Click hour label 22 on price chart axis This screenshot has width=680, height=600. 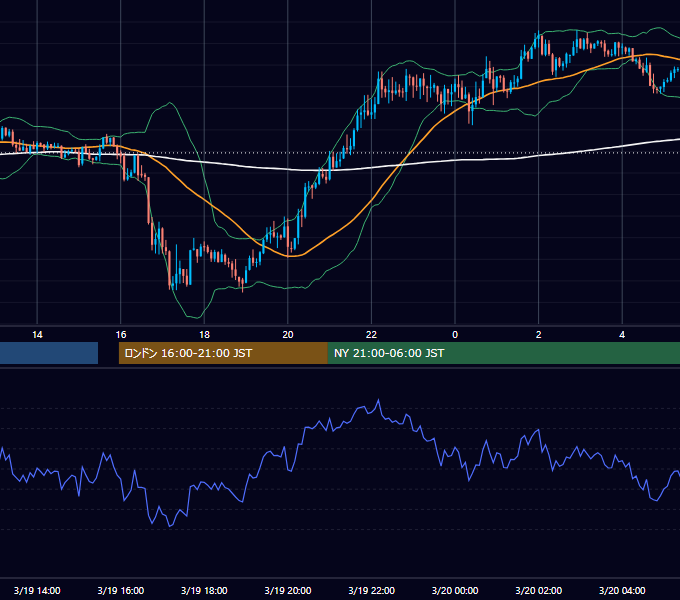click(x=371, y=335)
